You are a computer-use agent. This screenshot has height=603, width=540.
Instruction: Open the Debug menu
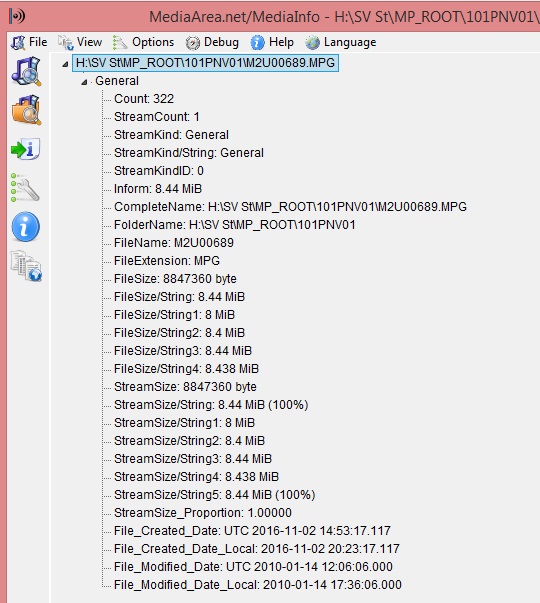click(x=212, y=42)
